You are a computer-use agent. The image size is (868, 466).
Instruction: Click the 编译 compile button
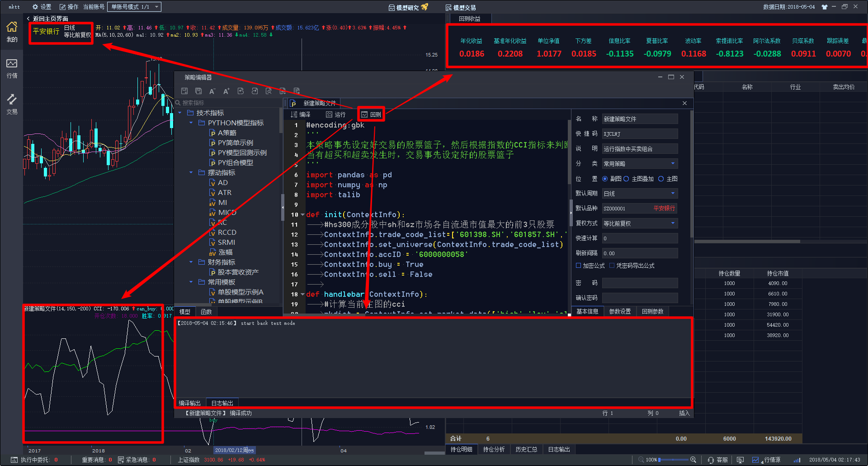301,114
